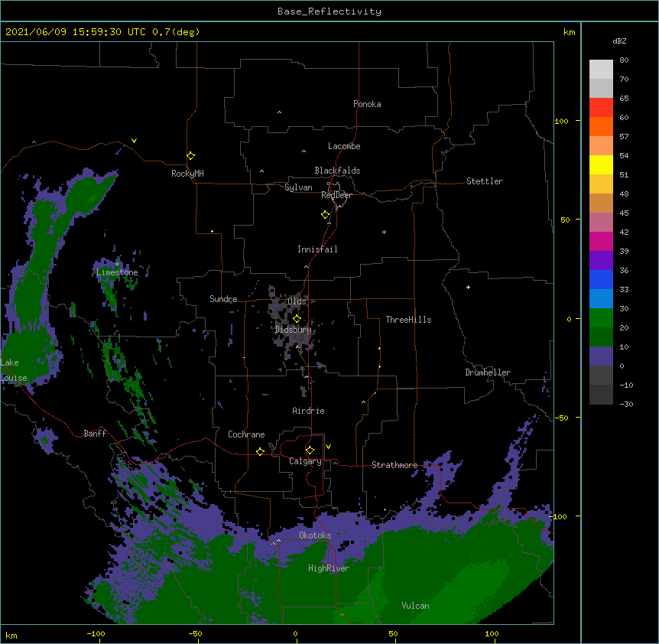The image size is (659, 644).
Task: Click the 50 tick on the bottom axis
Action: (393, 633)
